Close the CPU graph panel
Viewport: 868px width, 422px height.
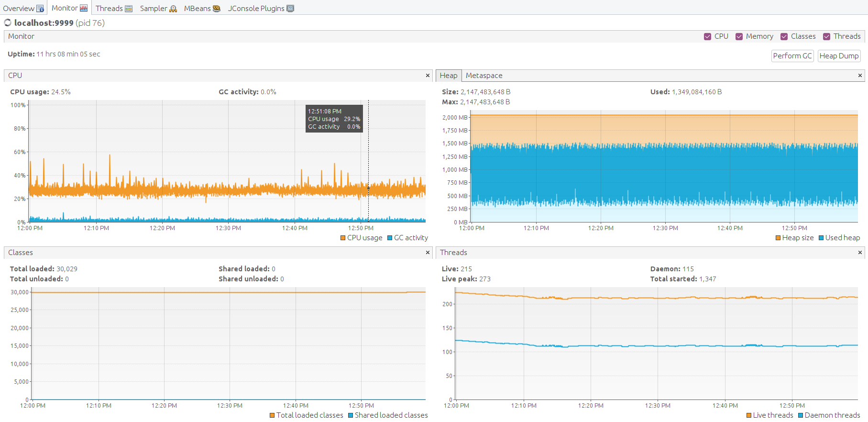[428, 76]
